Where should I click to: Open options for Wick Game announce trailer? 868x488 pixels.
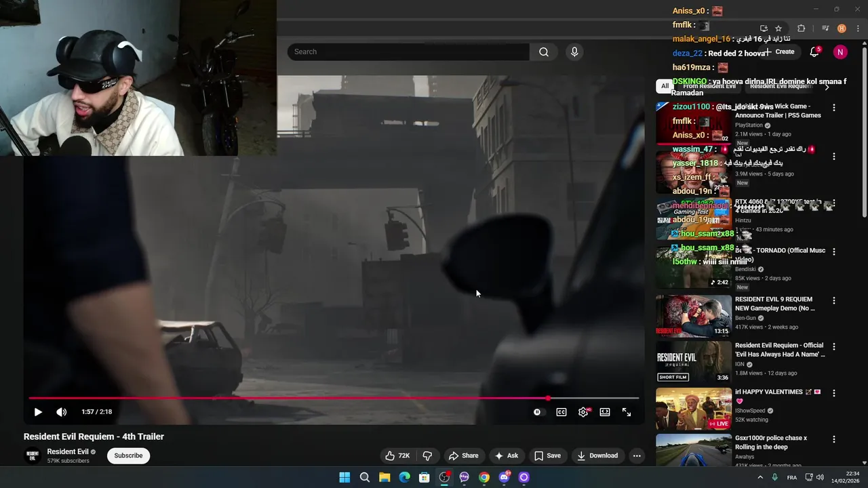tap(834, 108)
